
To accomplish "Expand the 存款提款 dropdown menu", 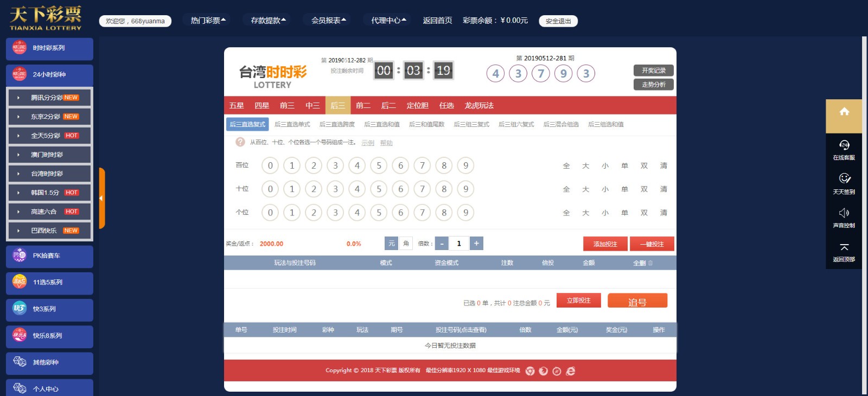I will coord(268,21).
